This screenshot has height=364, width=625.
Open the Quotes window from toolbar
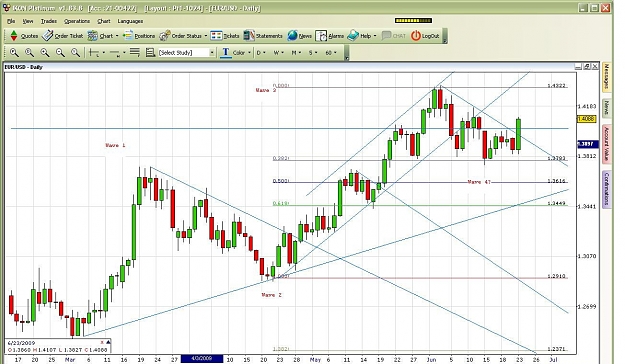point(24,36)
